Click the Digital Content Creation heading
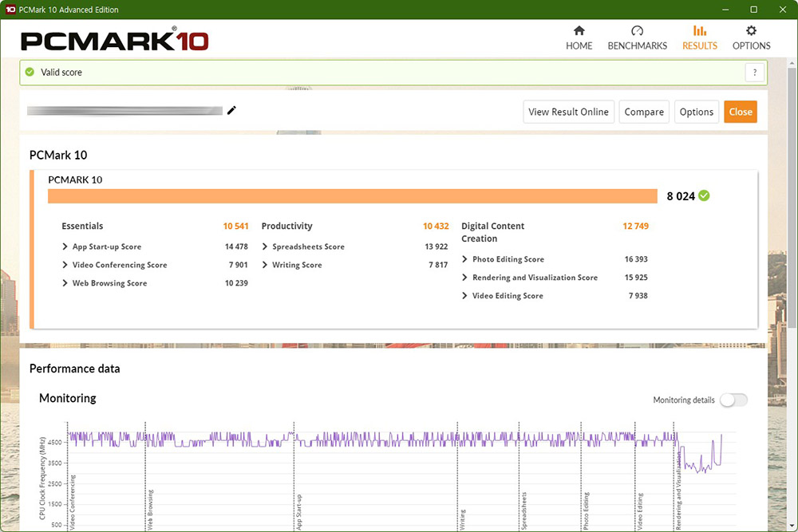 pos(492,232)
